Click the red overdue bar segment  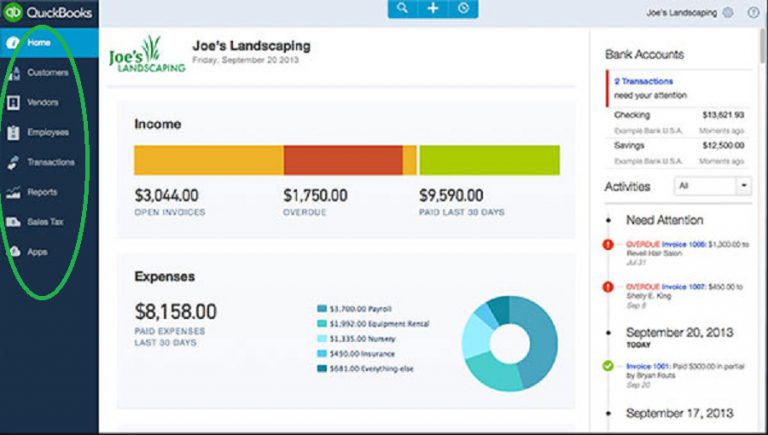tap(343, 160)
